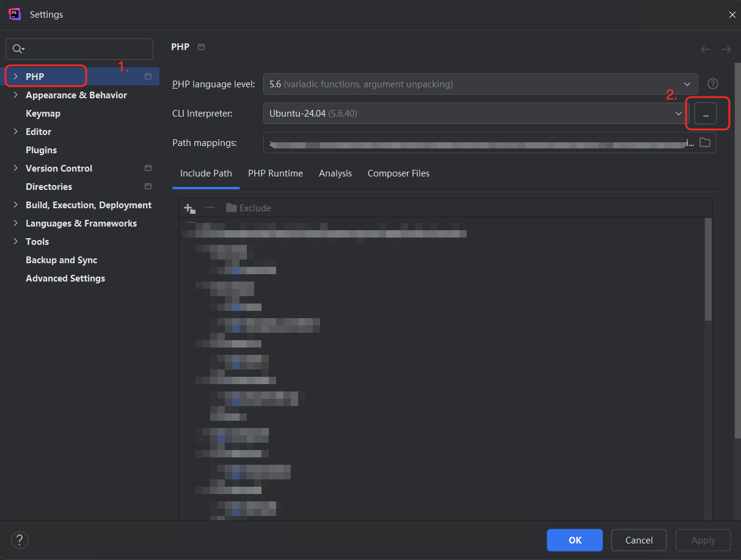
Task: Remove selected include path with minus icon
Action: [210, 208]
